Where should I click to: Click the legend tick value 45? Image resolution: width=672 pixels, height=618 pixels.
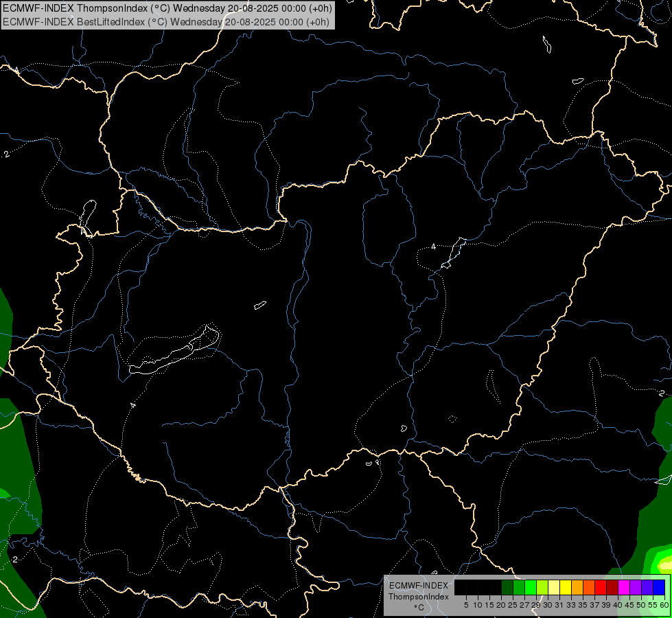coord(629,605)
